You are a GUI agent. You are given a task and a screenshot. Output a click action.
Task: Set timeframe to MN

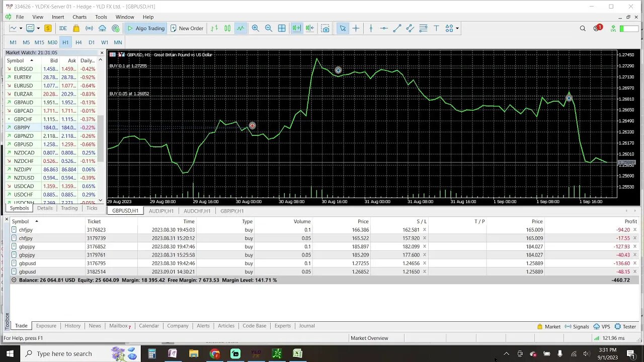pyautogui.click(x=118, y=42)
